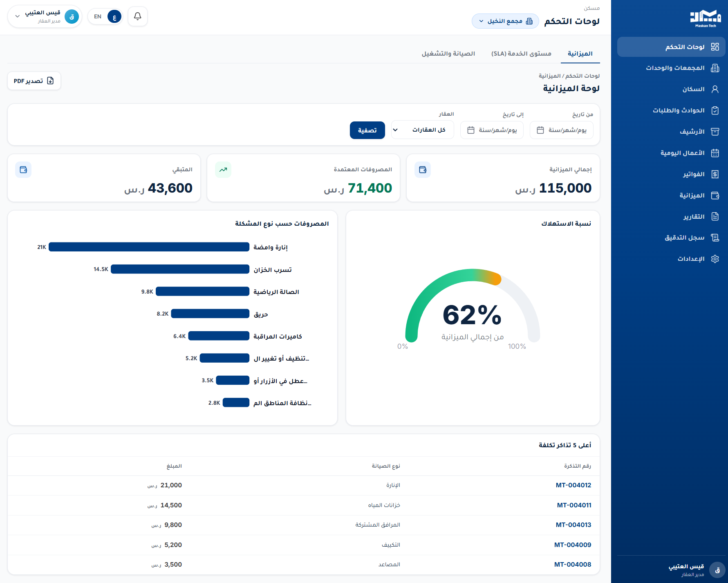Open الحوادث والطلبات in the sidebar
The width and height of the screenshot is (728, 583).
(671, 110)
